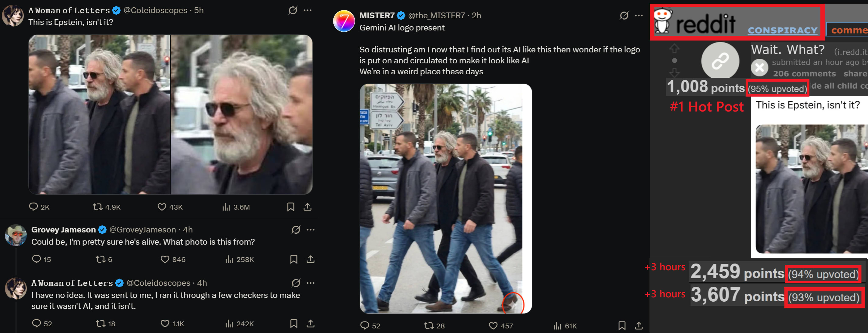View analytics of Grovey Jameson reply
This screenshot has width=868, height=333.
[x=229, y=259]
